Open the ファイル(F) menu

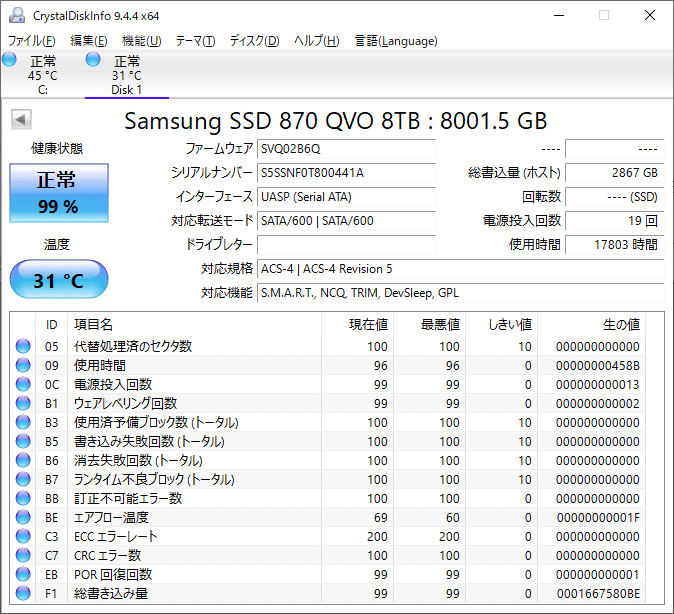pos(31,41)
